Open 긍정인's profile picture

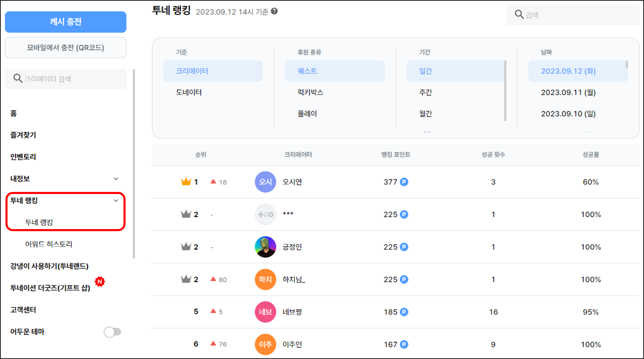[265, 247]
